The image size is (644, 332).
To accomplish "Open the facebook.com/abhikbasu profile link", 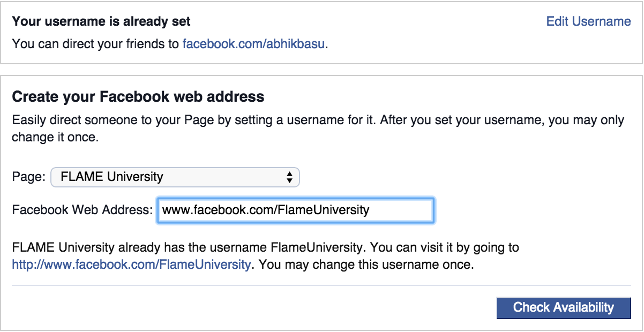I will (254, 44).
